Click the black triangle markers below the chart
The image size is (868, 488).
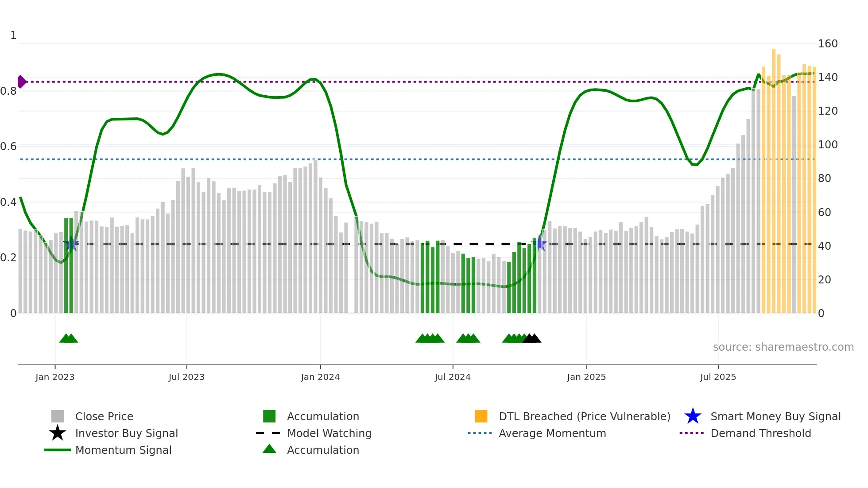pos(532,338)
